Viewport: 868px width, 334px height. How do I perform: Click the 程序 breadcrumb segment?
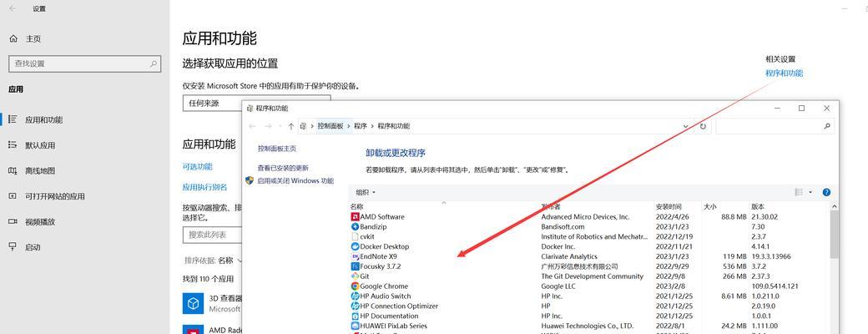tap(361, 126)
